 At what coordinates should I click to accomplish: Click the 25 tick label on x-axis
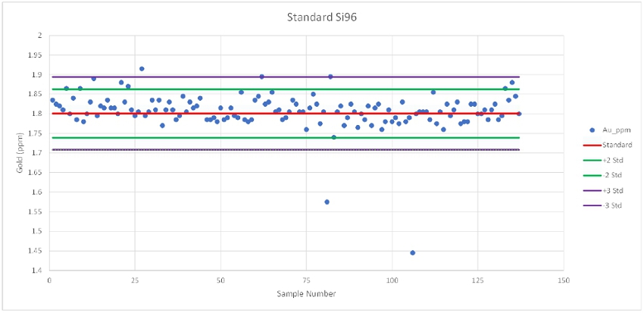135,280
